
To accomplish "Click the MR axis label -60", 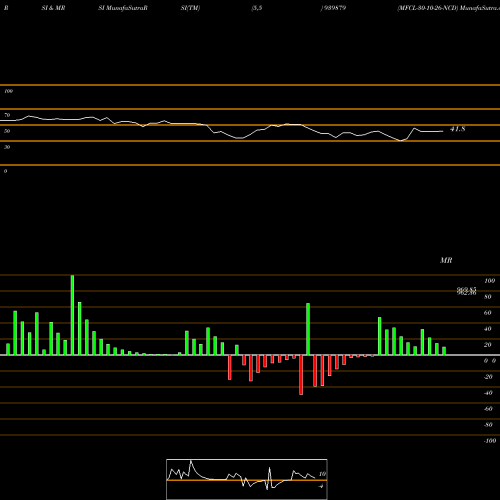I will click(x=488, y=409).
